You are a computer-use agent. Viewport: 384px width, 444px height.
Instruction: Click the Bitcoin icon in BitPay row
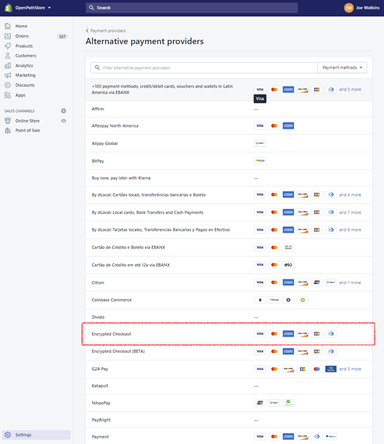[260, 161]
